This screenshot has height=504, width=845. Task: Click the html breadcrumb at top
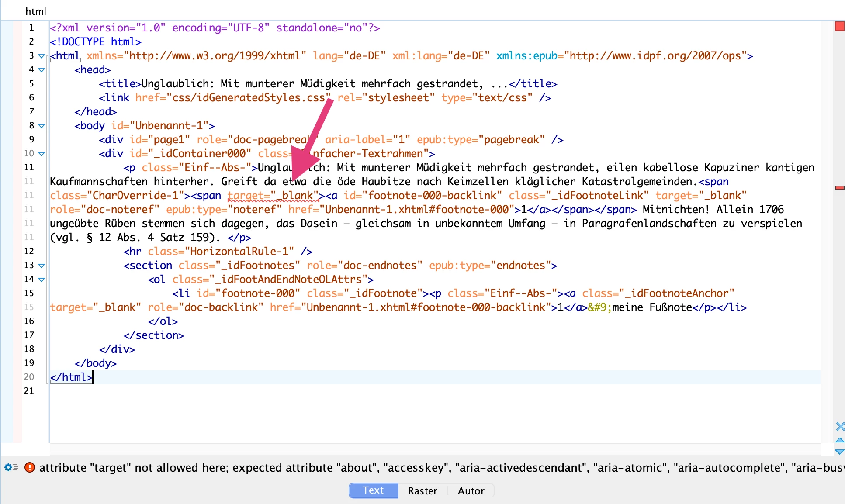pyautogui.click(x=36, y=11)
